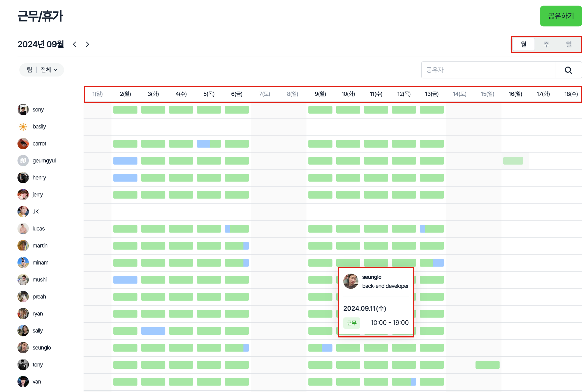Click the chevron beside 전체
The width and height of the screenshot is (586, 392).
click(x=56, y=70)
